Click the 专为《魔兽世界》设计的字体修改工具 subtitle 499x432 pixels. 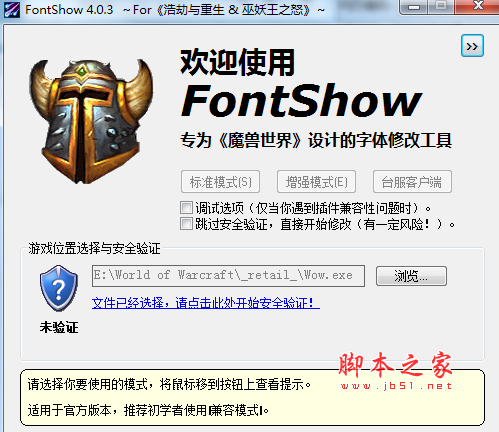tap(316, 140)
